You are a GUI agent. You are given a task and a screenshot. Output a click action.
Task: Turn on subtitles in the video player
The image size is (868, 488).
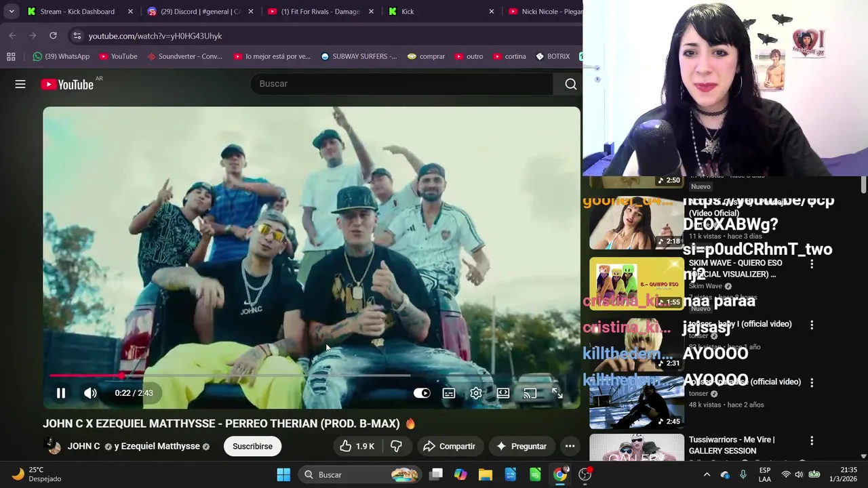449,393
